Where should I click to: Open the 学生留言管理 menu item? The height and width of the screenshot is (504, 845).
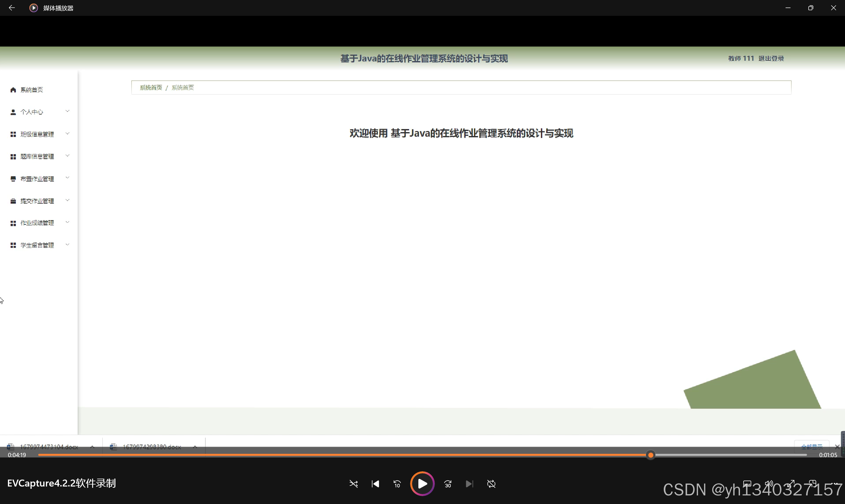tap(37, 245)
